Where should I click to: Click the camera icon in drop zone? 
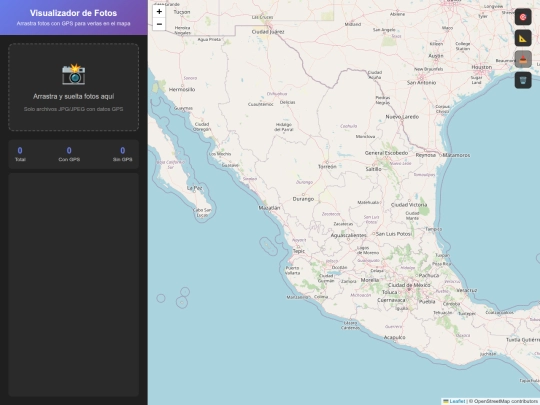pos(73,74)
